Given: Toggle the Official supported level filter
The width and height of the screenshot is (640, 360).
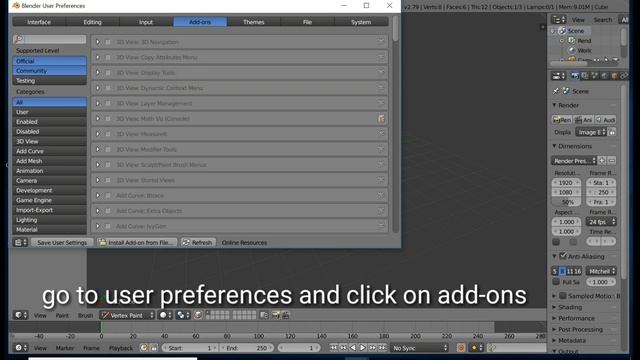Looking at the screenshot, I should (49, 61).
